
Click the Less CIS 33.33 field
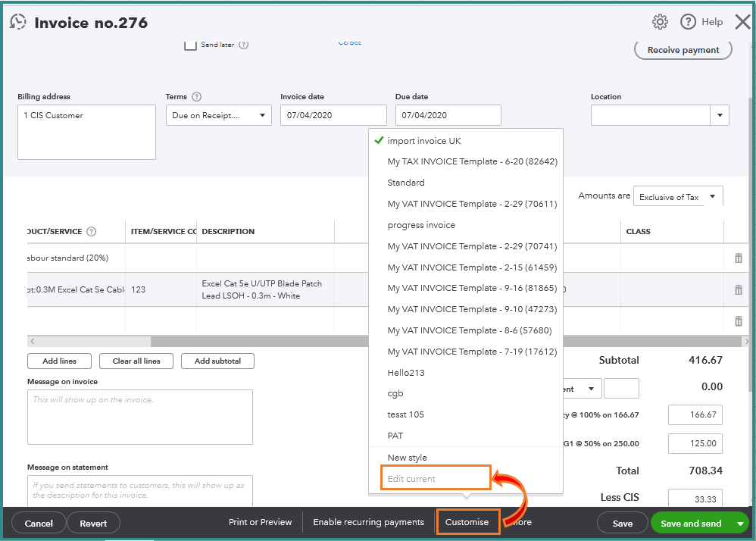click(695, 499)
